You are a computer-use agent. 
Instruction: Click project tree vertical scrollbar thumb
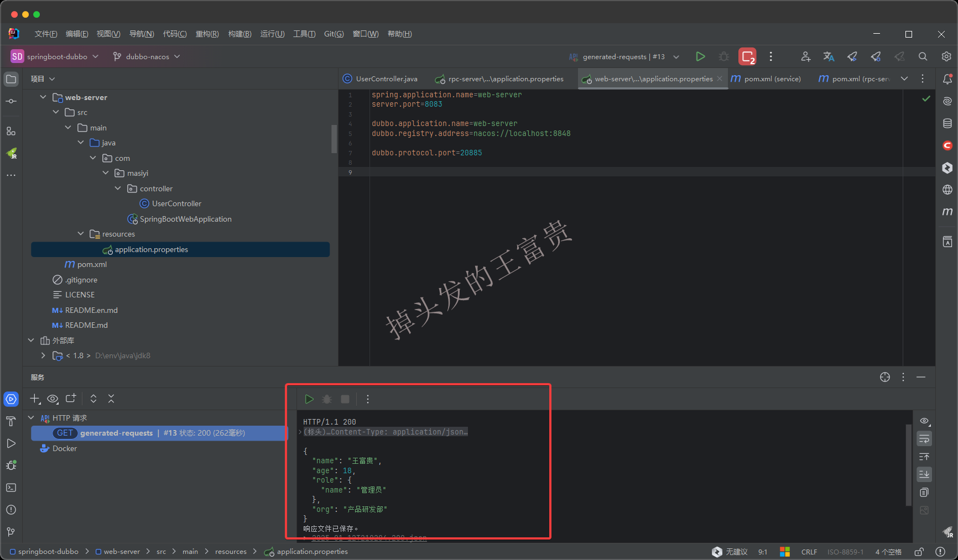334,139
